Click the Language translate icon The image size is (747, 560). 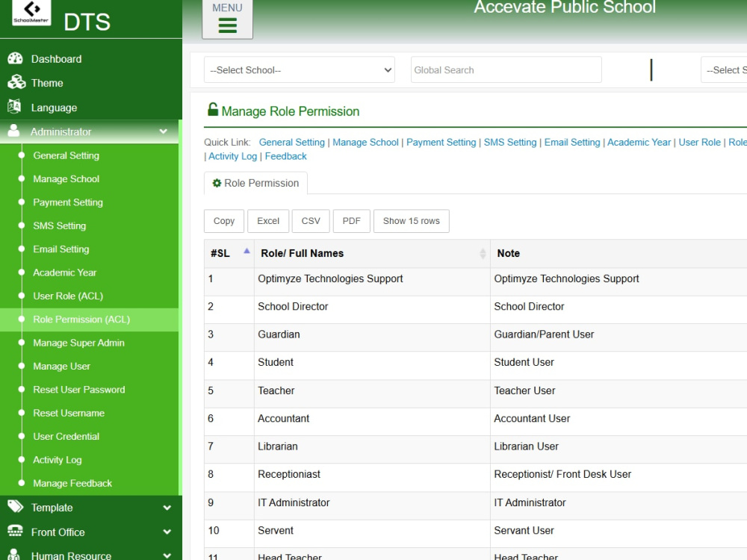point(14,106)
